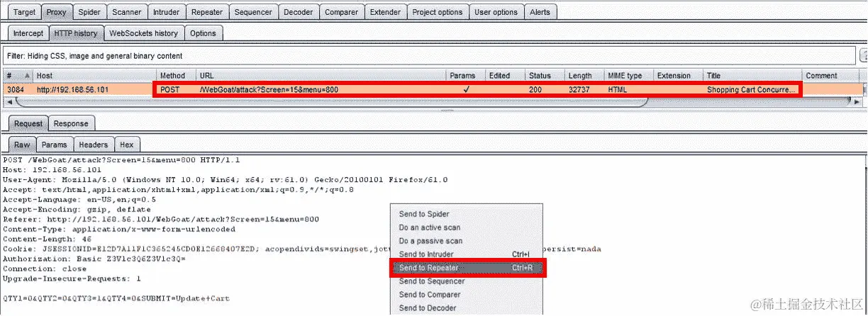Viewport: 868px width, 316px height.
Task: Sort by the Method column header
Action: click(176, 76)
